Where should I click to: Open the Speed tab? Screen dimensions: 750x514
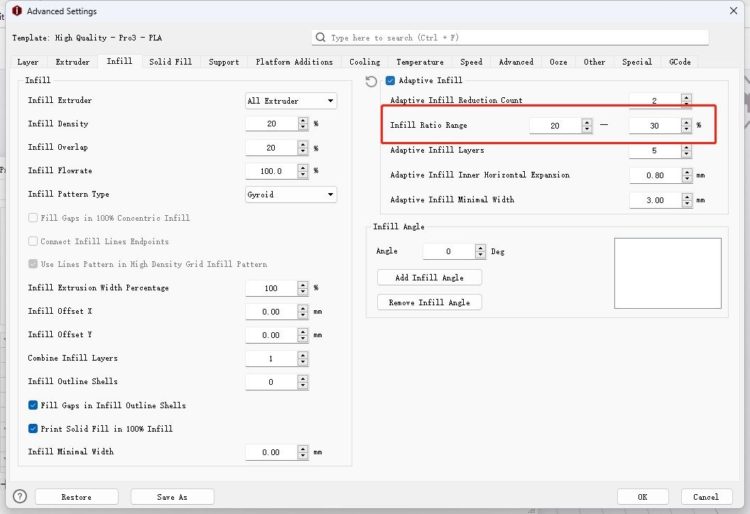point(471,62)
